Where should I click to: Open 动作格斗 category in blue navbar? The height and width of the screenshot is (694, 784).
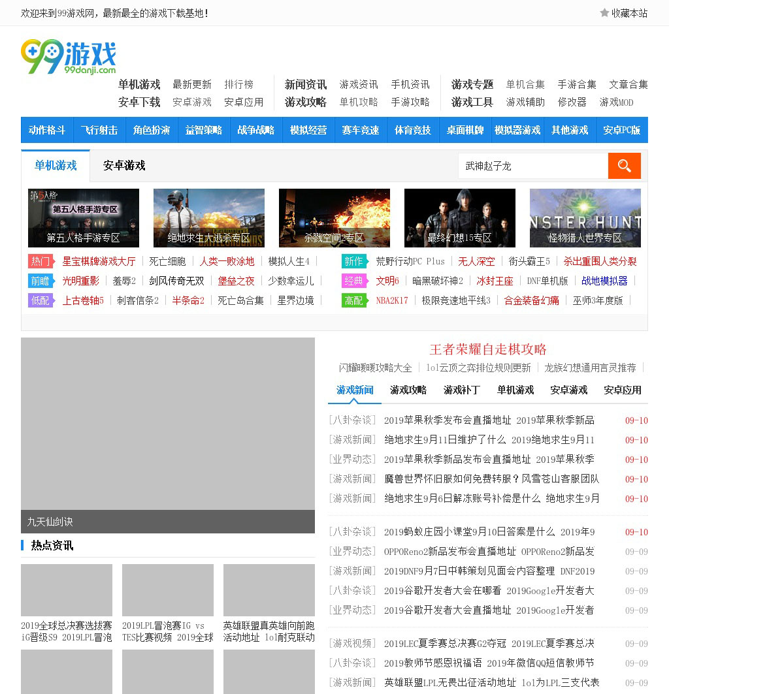click(47, 130)
